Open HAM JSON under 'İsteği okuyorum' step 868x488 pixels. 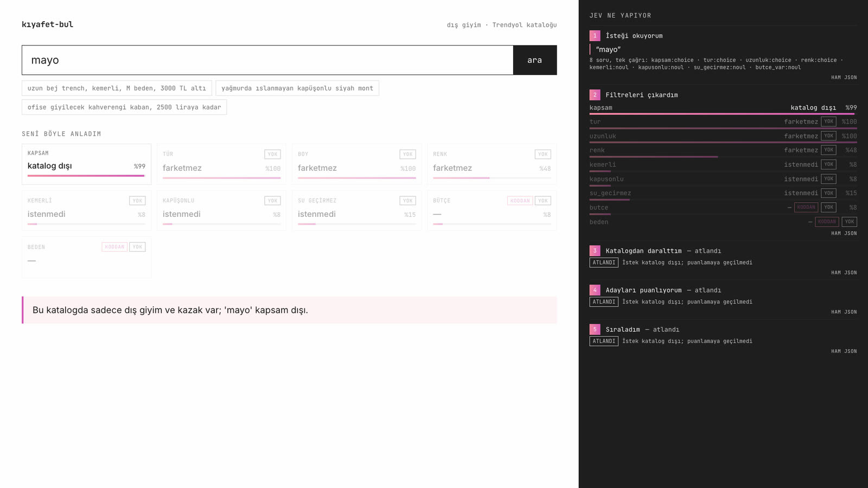(x=844, y=78)
